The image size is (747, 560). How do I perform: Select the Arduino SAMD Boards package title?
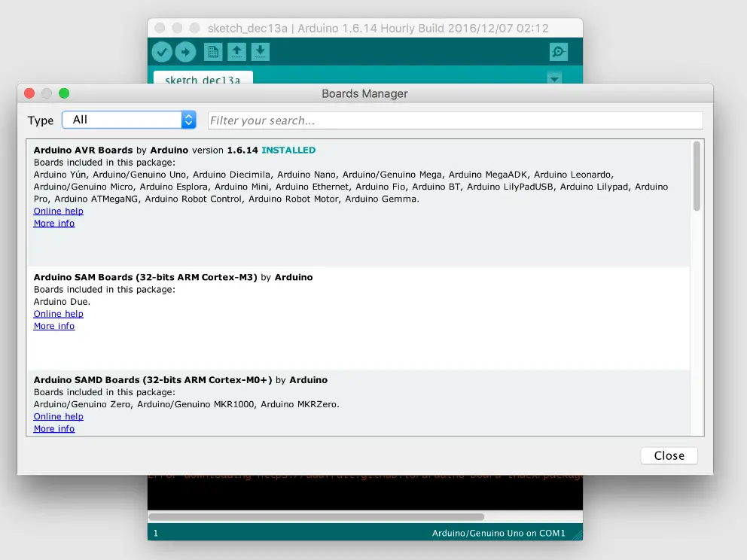153,380
